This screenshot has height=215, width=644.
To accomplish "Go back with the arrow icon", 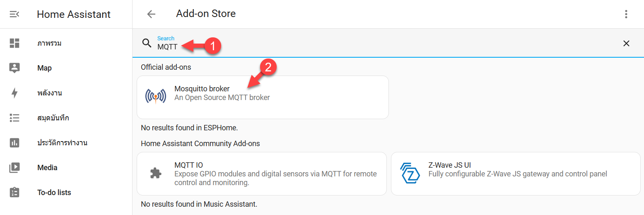I will click(x=151, y=14).
